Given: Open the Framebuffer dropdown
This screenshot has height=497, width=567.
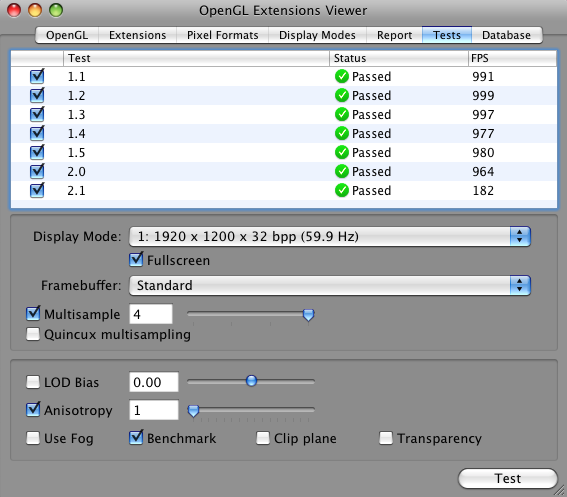Looking at the screenshot, I should (330, 285).
